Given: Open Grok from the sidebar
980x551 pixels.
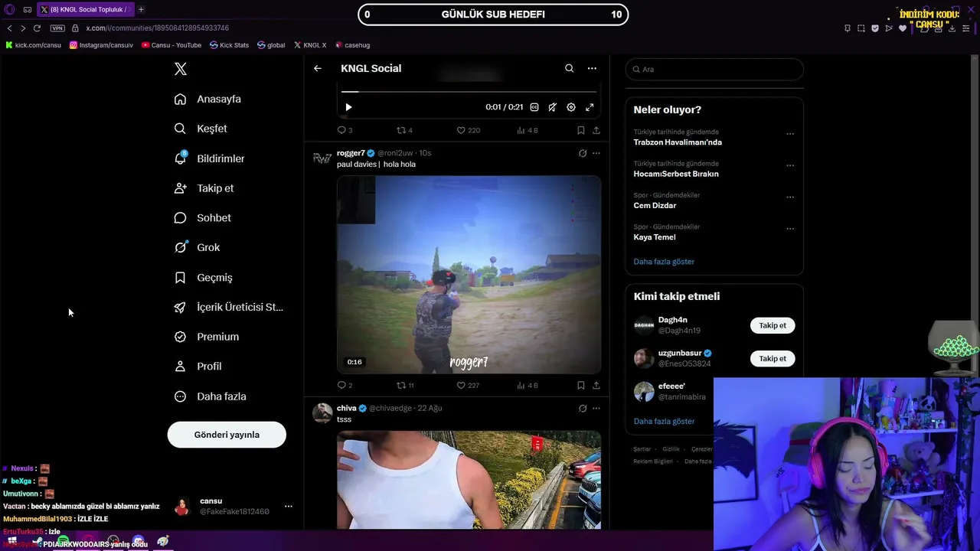Looking at the screenshot, I should click(197, 247).
